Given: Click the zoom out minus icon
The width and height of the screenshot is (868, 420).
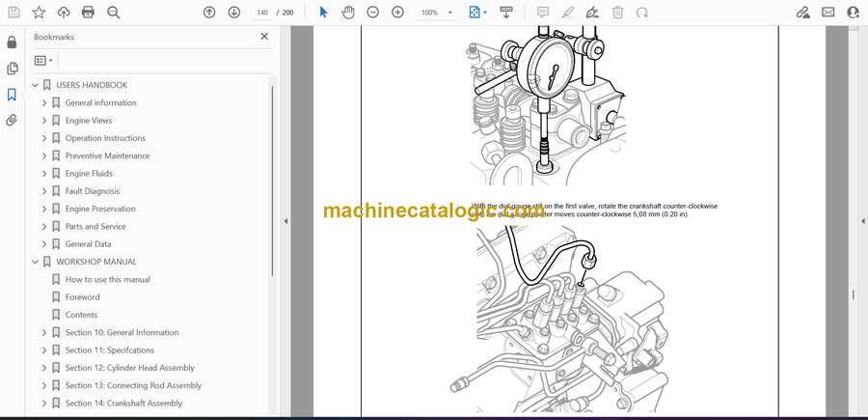Looking at the screenshot, I should (x=372, y=13).
